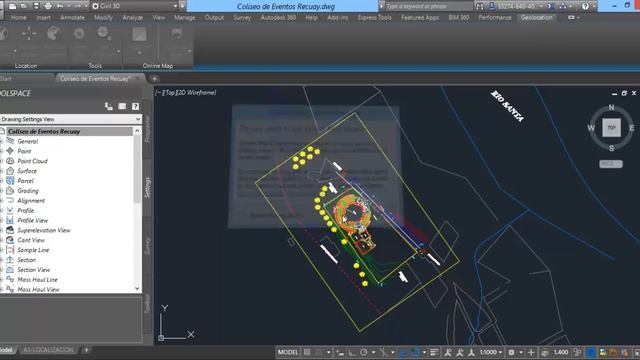Image resolution: width=640 pixels, height=360 pixels.
Task: Click the Toolspace panorama display icon
Action: tap(122, 107)
